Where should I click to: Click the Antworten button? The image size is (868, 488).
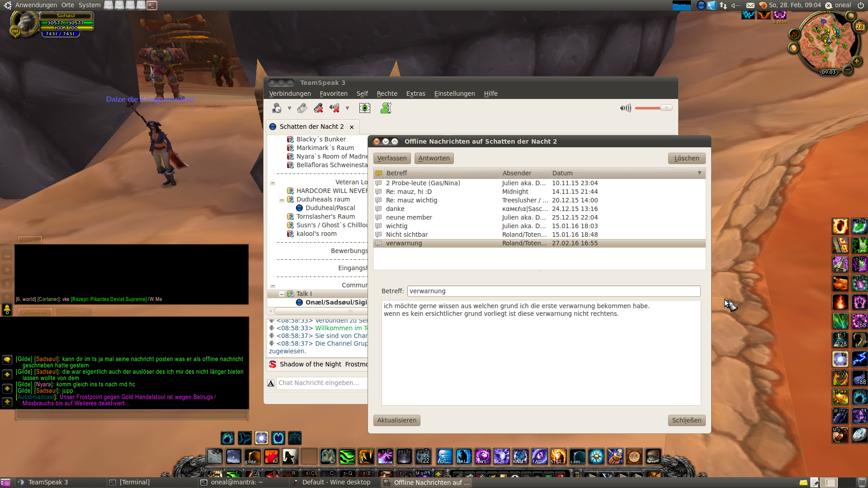pyautogui.click(x=434, y=158)
